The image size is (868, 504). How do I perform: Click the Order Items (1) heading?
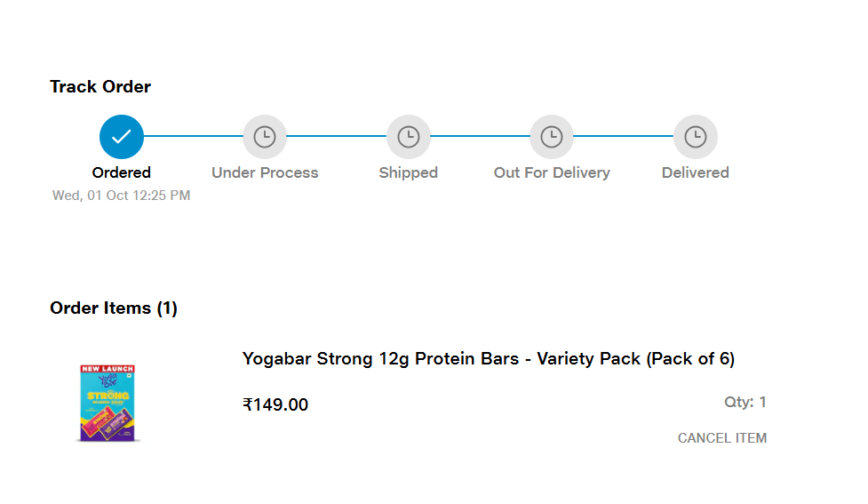(114, 308)
